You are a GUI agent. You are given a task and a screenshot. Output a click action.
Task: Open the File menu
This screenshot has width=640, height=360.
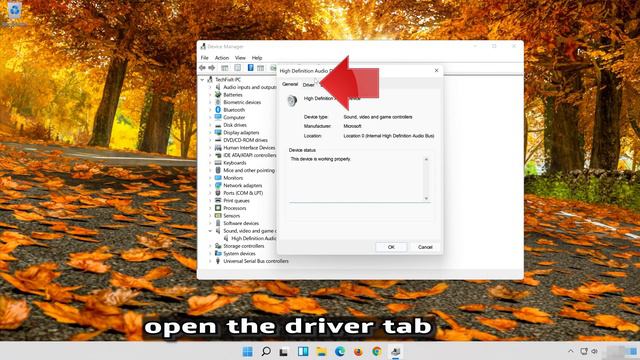pos(204,58)
